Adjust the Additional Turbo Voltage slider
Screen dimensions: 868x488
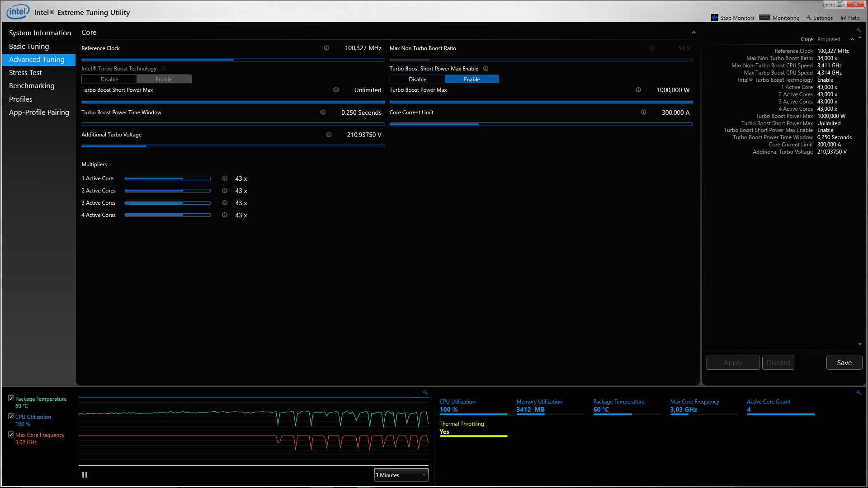(x=146, y=146)
